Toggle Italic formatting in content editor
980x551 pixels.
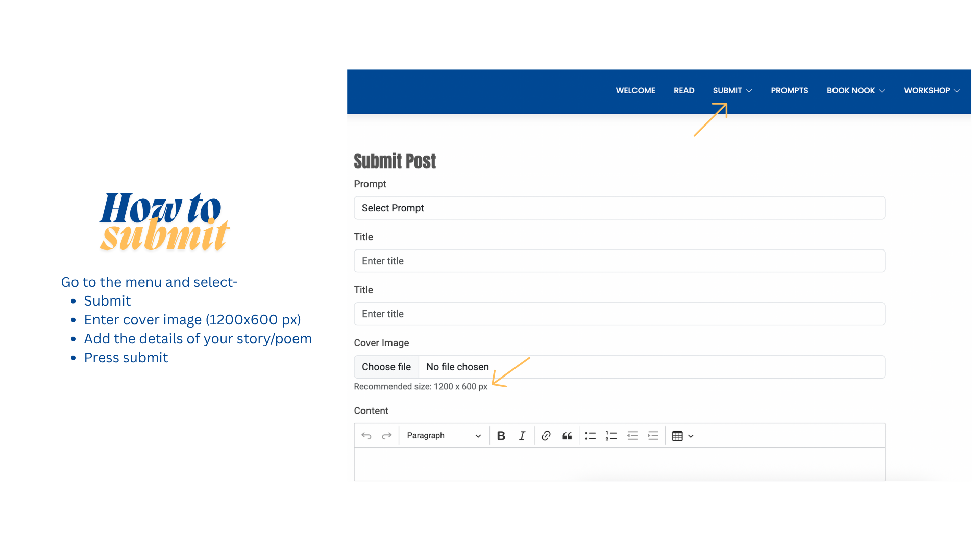click(x=522, y=436)
